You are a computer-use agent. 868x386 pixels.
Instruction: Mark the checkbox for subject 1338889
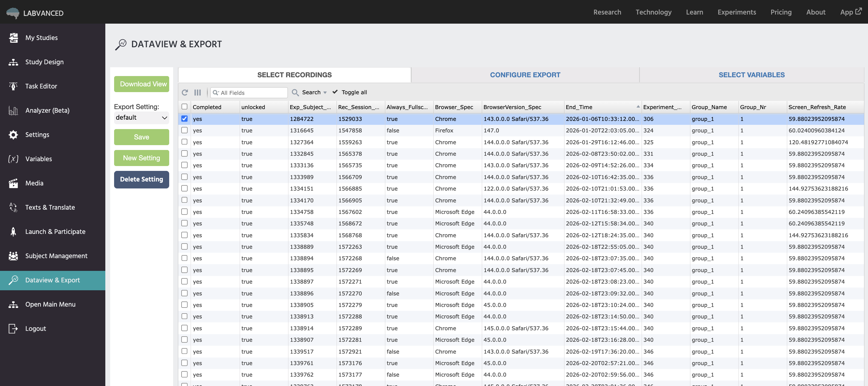(184, 247)
